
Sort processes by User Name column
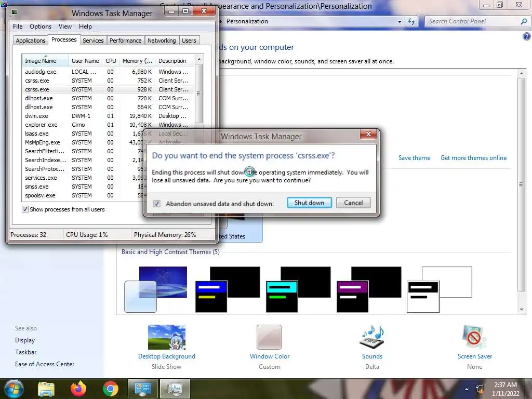(85, 61)
